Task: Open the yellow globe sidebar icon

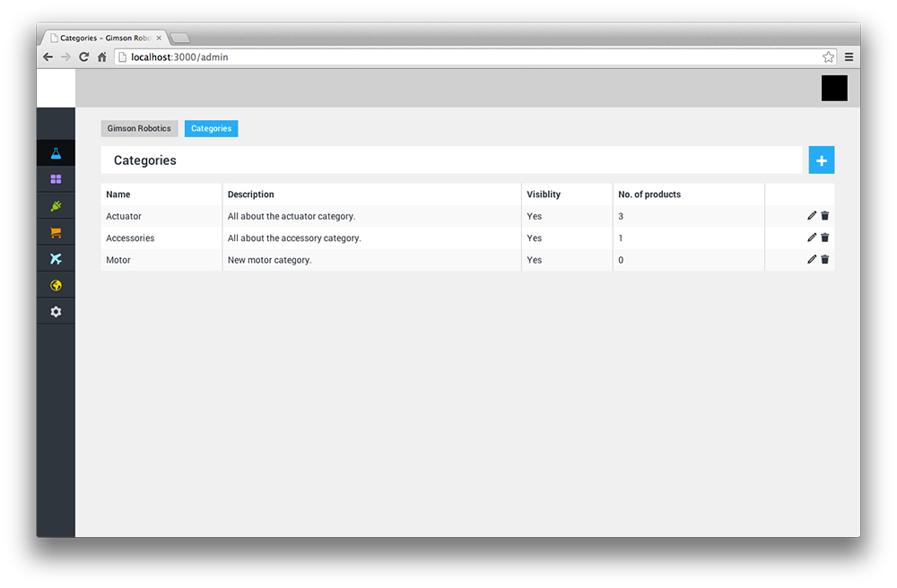Action: coord(56,285)
